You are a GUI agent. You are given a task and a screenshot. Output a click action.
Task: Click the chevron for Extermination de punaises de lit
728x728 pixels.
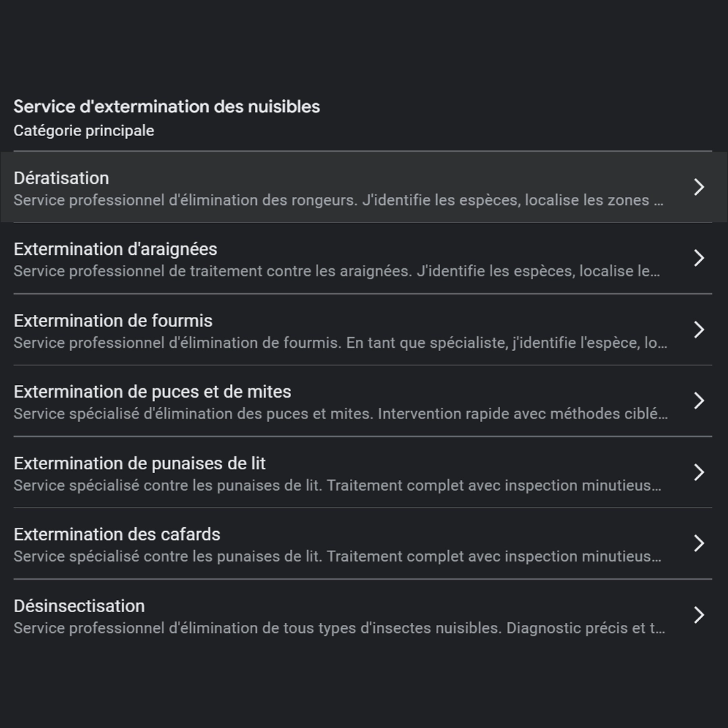(699, 473)
